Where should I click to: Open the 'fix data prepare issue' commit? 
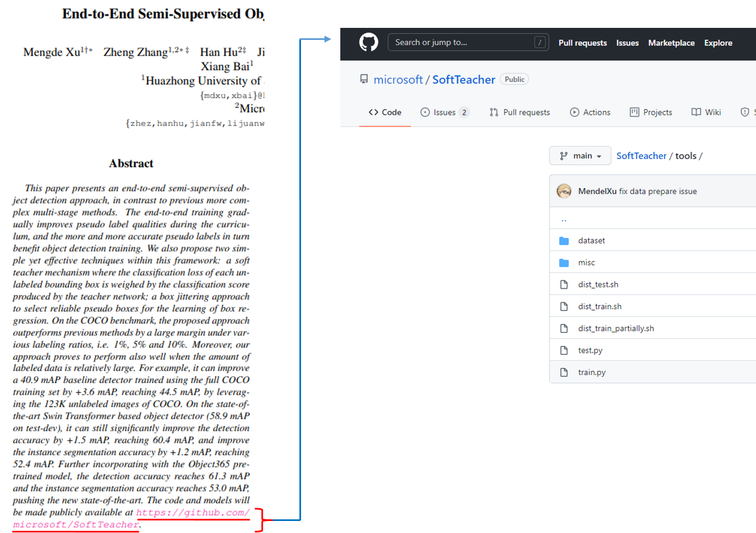pyautogui.click(x=658, y=191)
